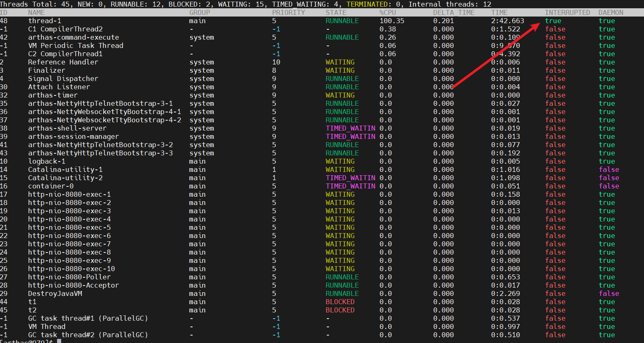The height and width of the screenshot is (343, 644).
Task: Select the http-nio-8080-Acceptor thread name
Action: point(73,285)
